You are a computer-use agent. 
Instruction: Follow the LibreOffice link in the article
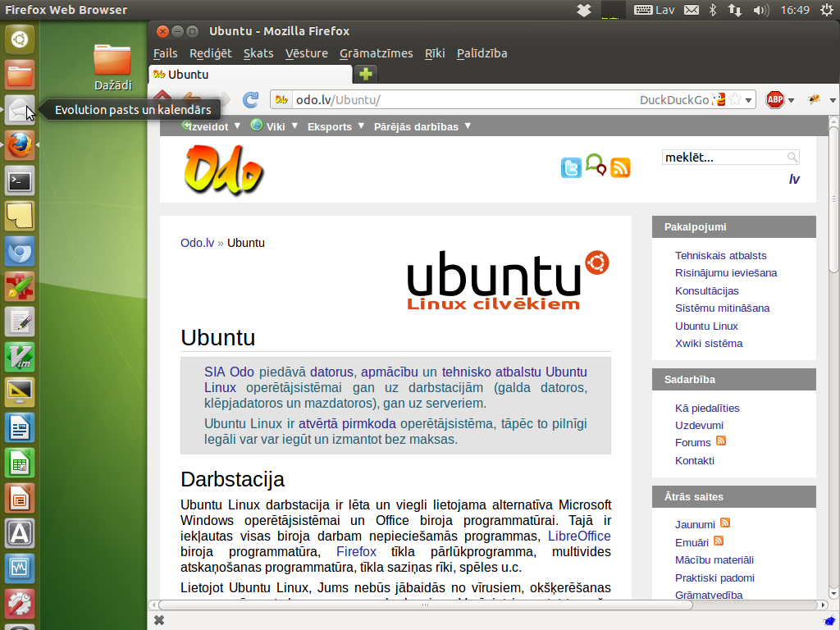[x=579, y=536]
